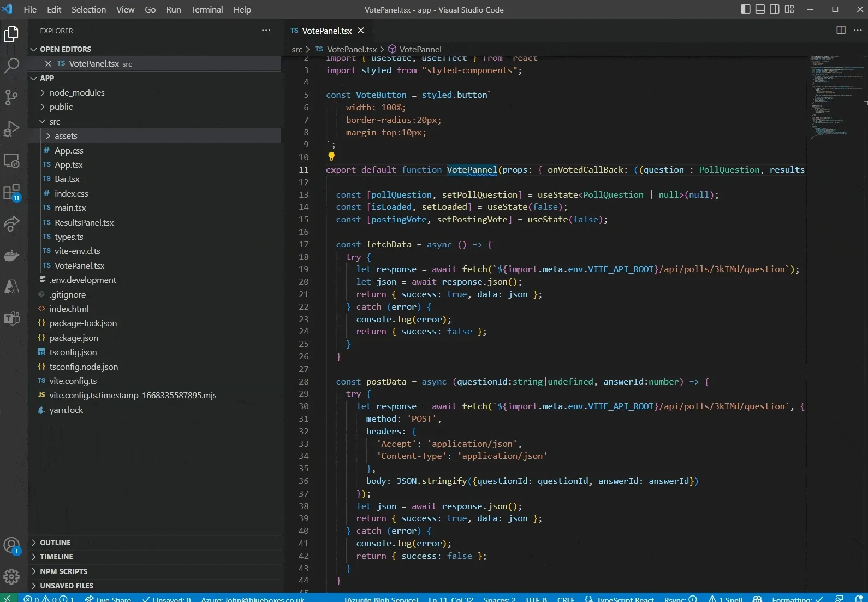Image resolution: width=868 pixels, height=602 pixels.
Task: Expand the assets folder
Action: click(x=155, y=136)
